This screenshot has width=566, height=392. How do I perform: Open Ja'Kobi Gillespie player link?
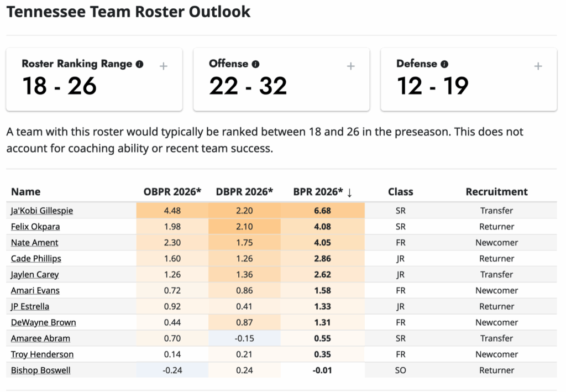coord(42,211)
